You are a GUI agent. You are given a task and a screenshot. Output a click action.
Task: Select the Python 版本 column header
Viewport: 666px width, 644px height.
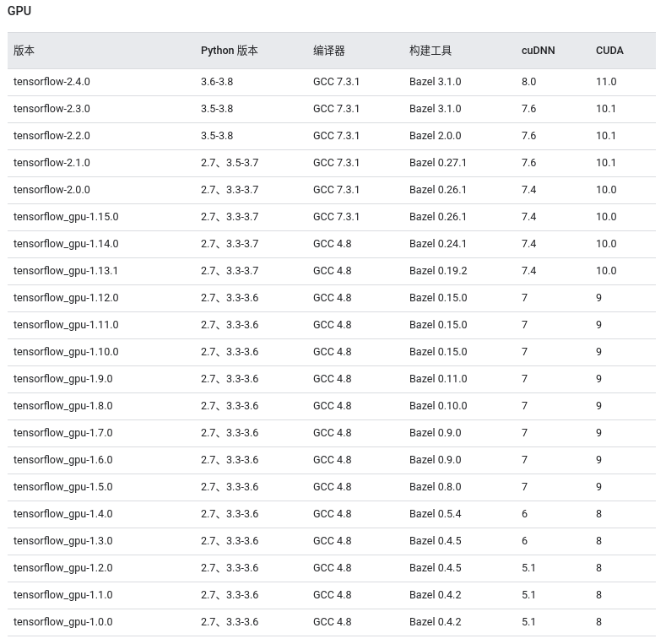point(230,51)
